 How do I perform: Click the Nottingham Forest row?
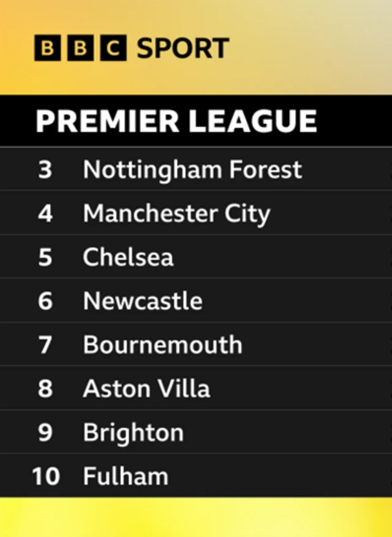196,169
